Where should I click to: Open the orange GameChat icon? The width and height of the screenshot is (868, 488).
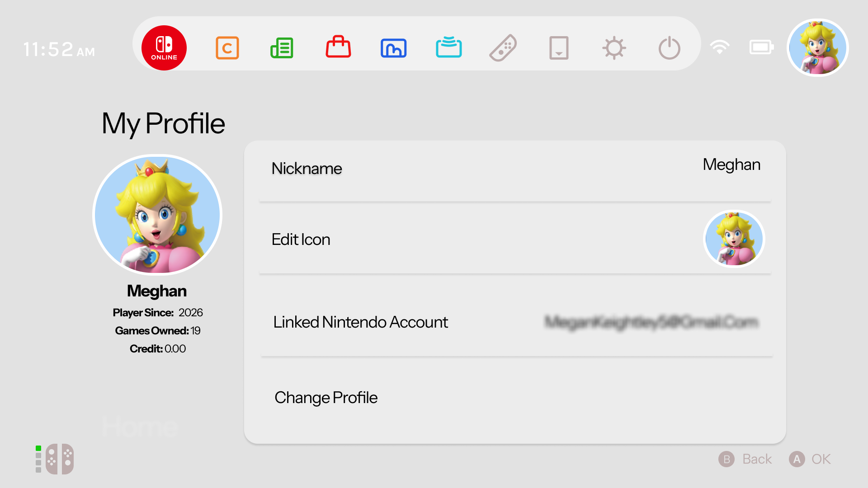pyautogui.click(x=227, y=48)
